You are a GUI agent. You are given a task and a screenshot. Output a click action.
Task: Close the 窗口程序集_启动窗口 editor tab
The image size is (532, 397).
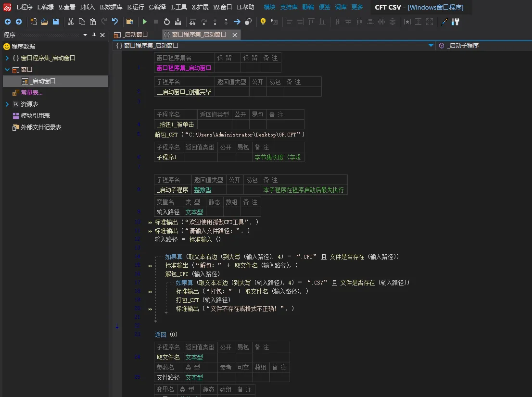click(x=235, y=35)
